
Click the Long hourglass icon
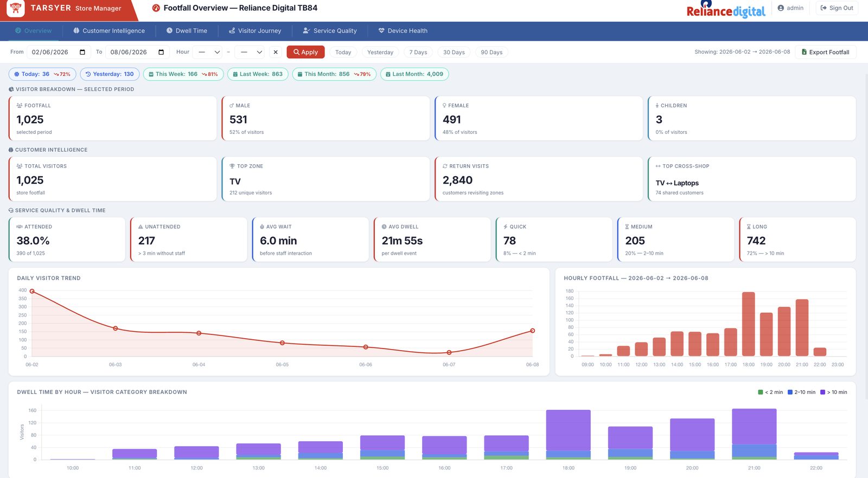tap(749, 227)
